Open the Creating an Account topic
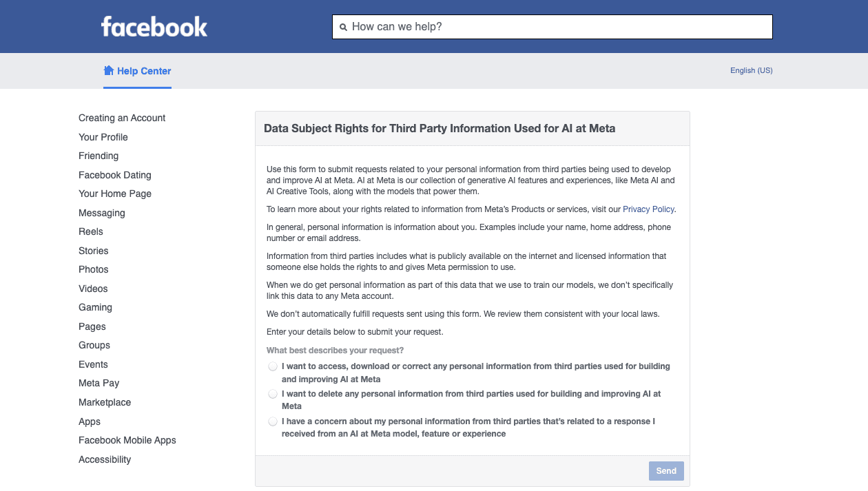 (122, 118)
